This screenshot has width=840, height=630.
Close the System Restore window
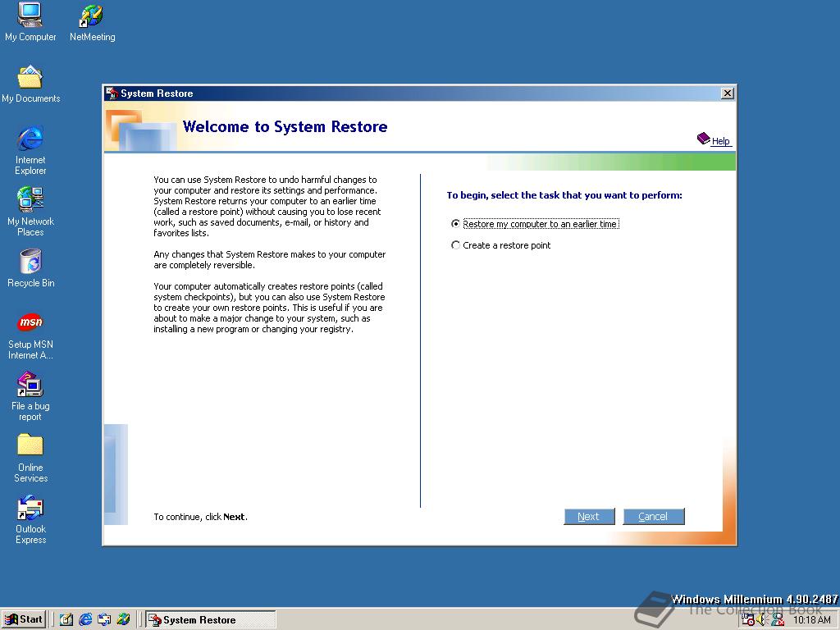click(x=727, y=94)
